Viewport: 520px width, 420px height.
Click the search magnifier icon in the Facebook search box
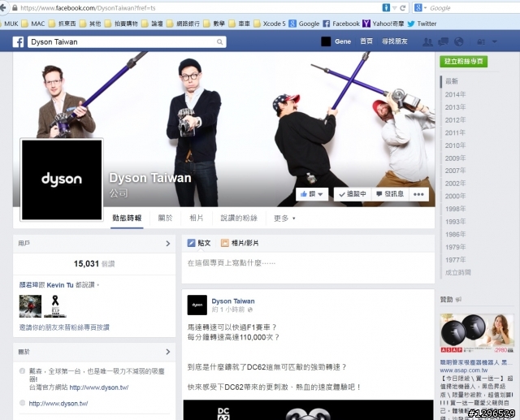[219, 41]
